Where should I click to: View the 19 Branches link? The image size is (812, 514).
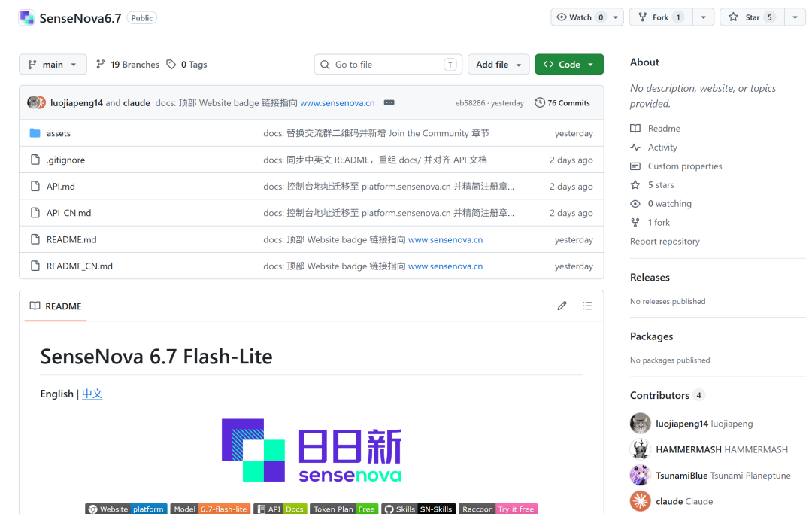[x=128, y=64]
